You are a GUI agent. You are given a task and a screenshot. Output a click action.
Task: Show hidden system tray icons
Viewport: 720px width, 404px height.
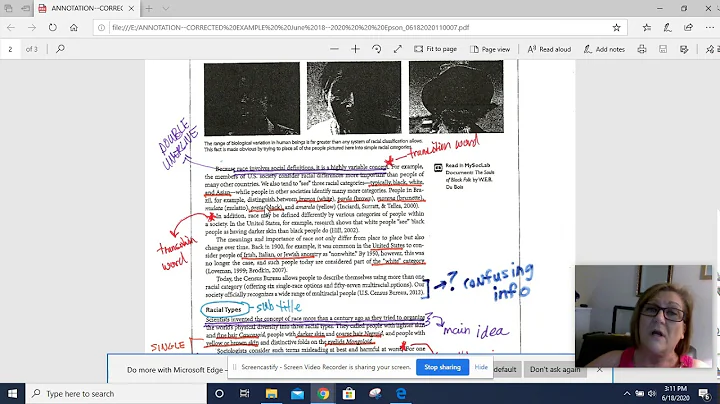[x=627, y=393]
